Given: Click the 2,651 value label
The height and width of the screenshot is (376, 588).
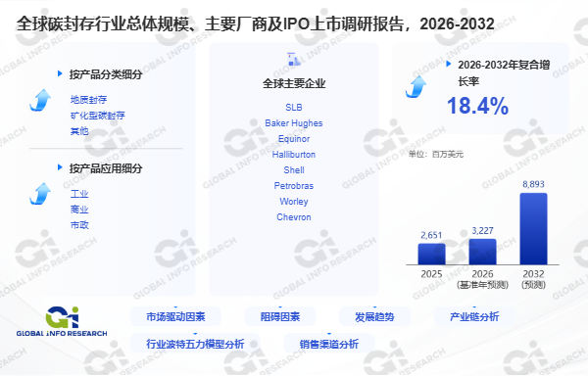Looking at the screenshot, I should tap(431, 235).
